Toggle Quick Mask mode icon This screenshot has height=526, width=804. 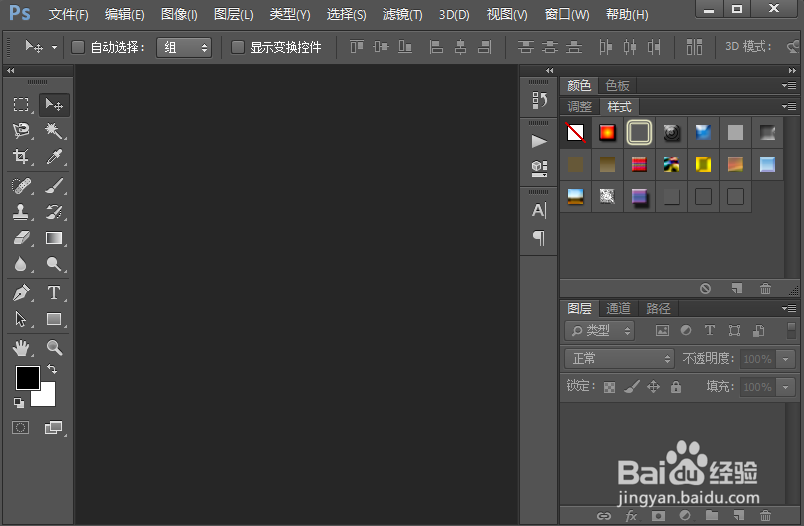pyautogui.click(x=21, y=428)
